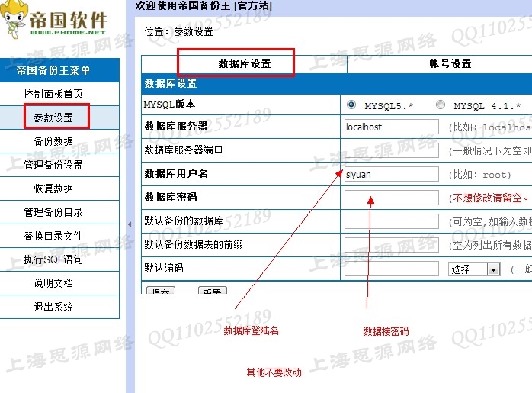Open 管理备份目录 menu item

(53, 212)
